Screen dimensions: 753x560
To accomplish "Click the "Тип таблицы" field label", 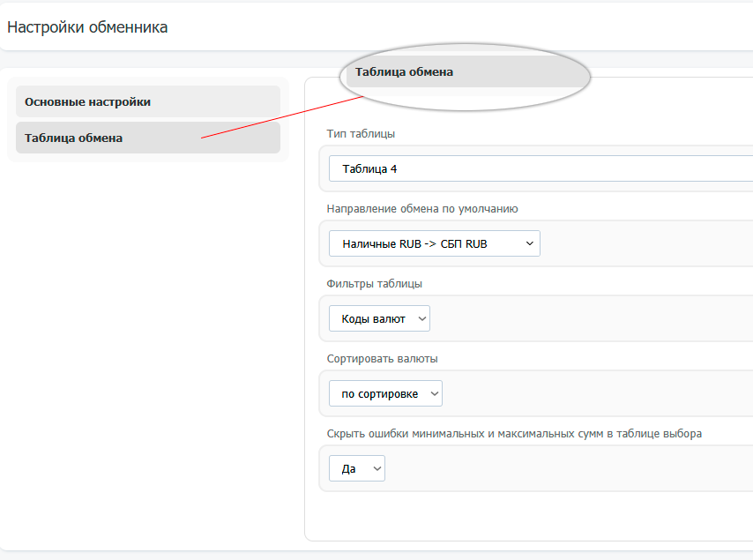I will tap(361, 134).
